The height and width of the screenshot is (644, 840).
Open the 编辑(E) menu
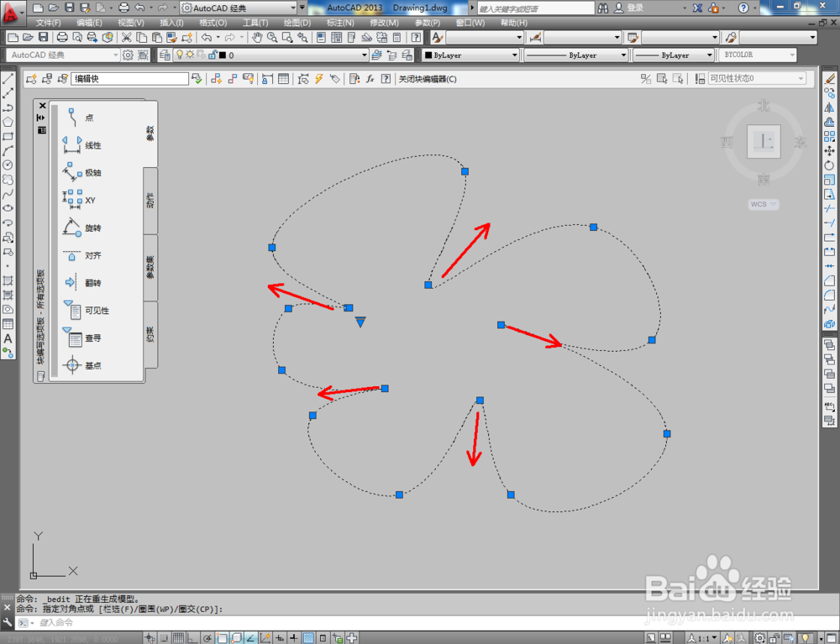[90, 23]
